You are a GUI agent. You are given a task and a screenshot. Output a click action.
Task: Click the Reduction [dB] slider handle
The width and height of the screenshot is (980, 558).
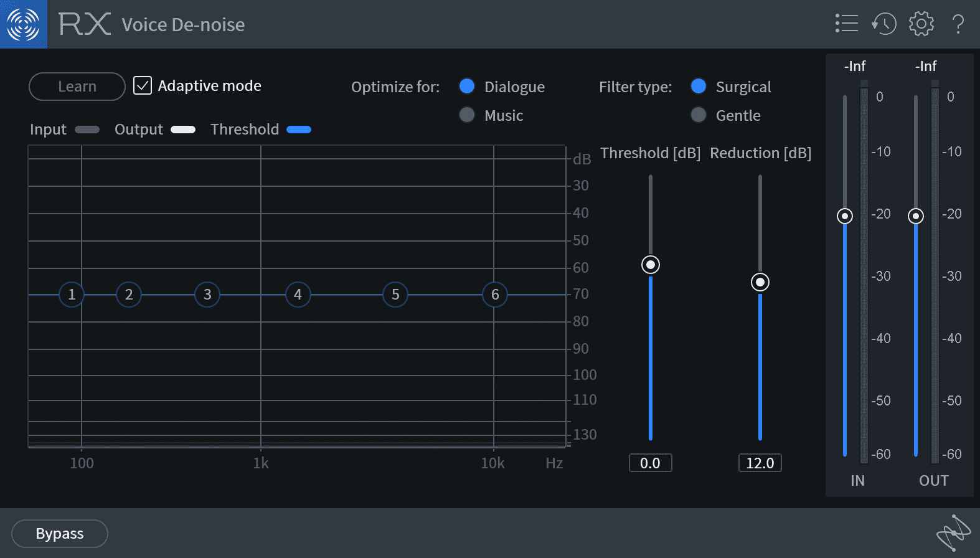point(760,282)
